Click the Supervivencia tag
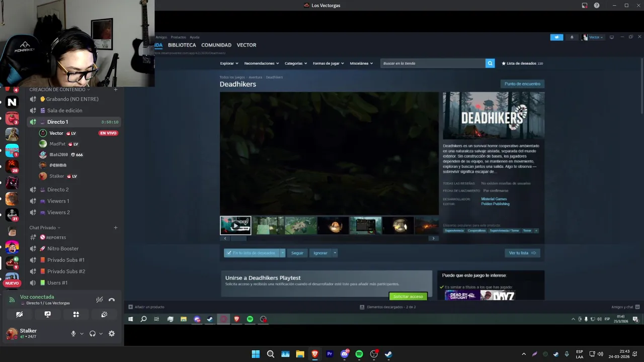 click(x=454, y=231)
